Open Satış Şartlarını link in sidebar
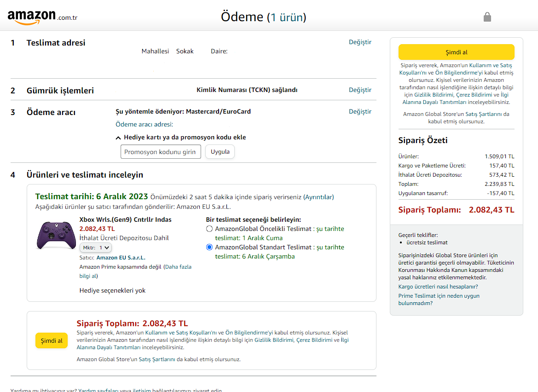538x392 pixels. coord(483,114)
